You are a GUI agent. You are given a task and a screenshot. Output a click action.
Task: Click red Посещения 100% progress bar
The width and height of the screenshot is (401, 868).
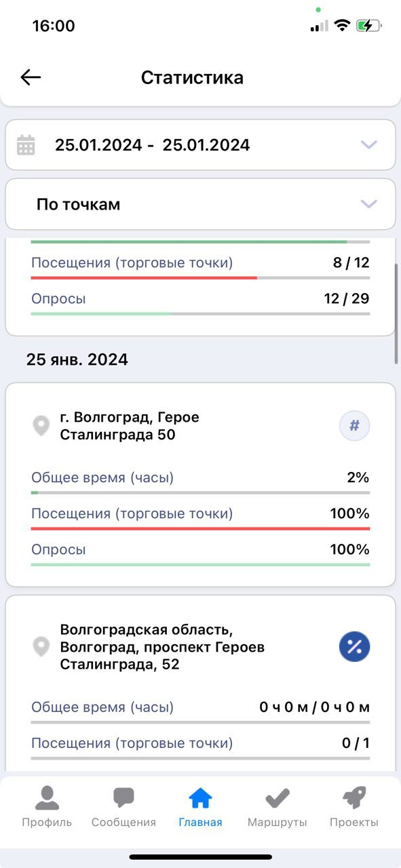[200, 528]
